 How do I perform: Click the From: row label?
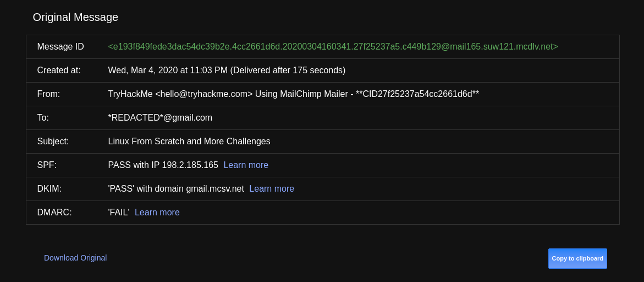point(48,94)
